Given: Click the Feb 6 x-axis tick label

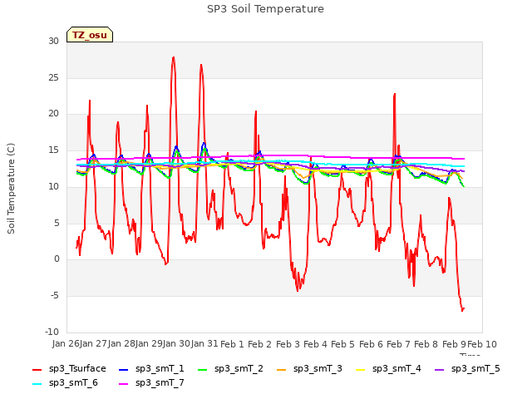Looking at the screenshot, I should pos(371,344).
